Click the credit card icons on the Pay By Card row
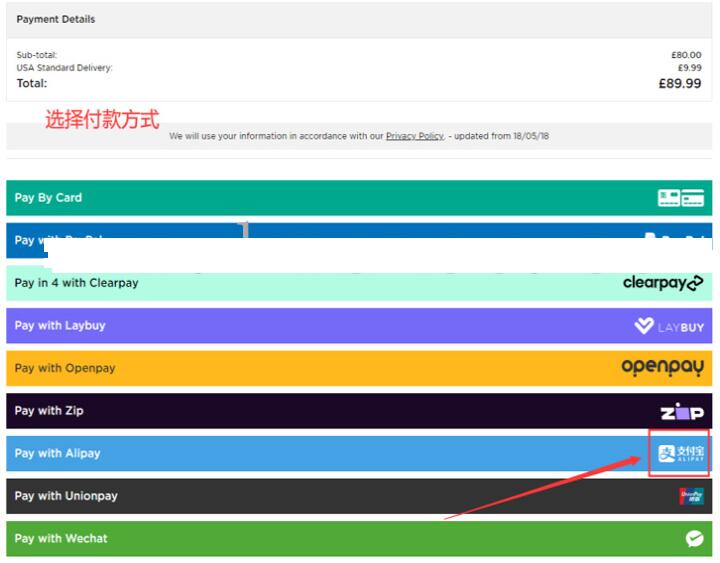 [x=681, y=198]
